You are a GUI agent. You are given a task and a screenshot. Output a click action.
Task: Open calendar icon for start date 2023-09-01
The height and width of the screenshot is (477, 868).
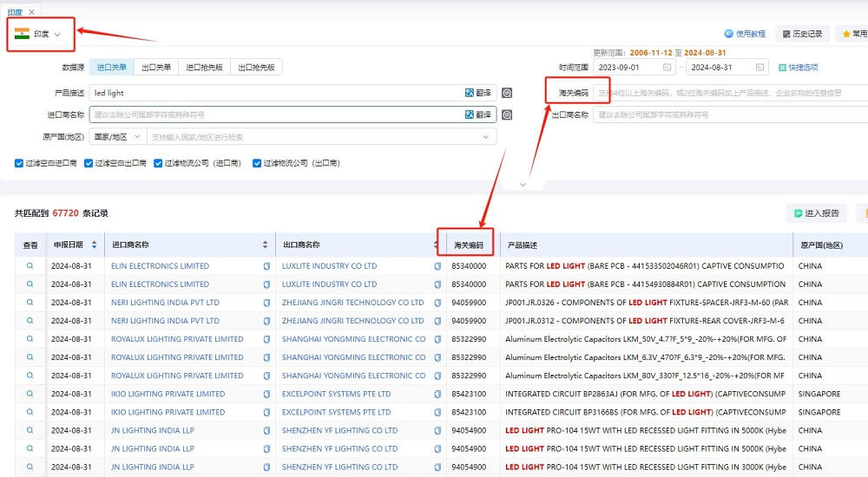pyautogui.click(x=667, y=68)
